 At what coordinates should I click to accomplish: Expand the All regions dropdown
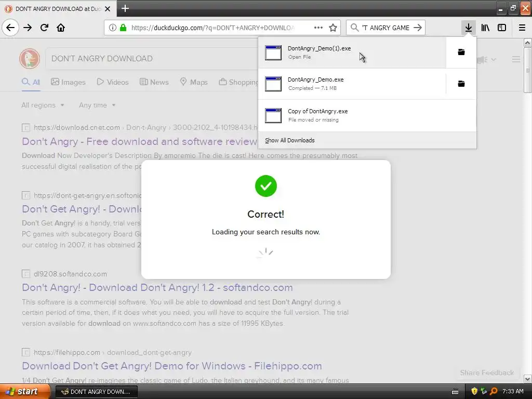43,105
